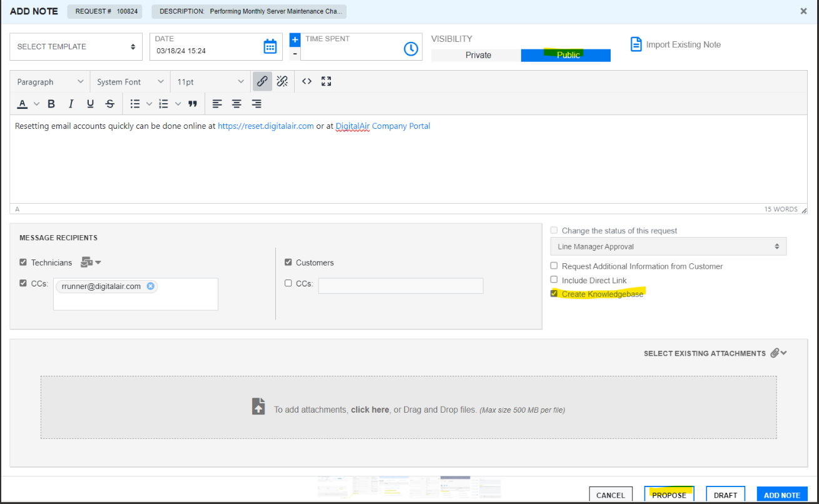This screenshot has width=819, height=504.
Task: Open the System Font family menu
Action: point(129,81)
